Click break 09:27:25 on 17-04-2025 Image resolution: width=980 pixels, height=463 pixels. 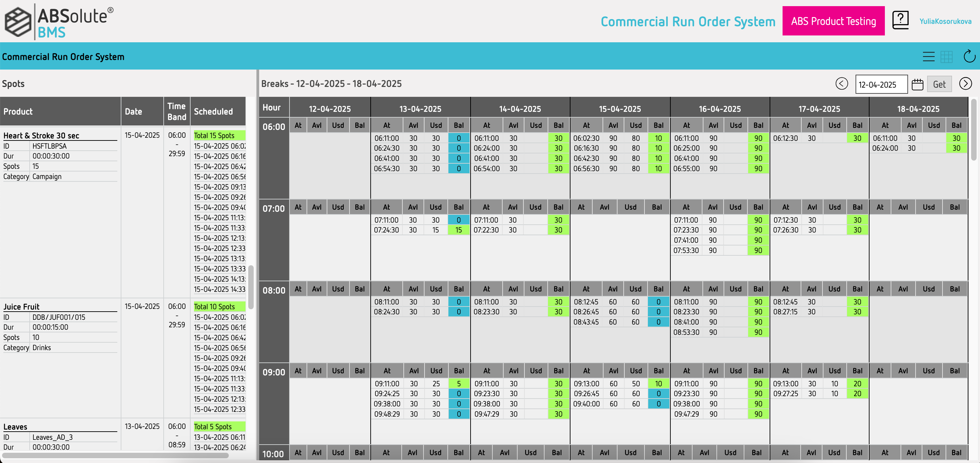(786, 393)
